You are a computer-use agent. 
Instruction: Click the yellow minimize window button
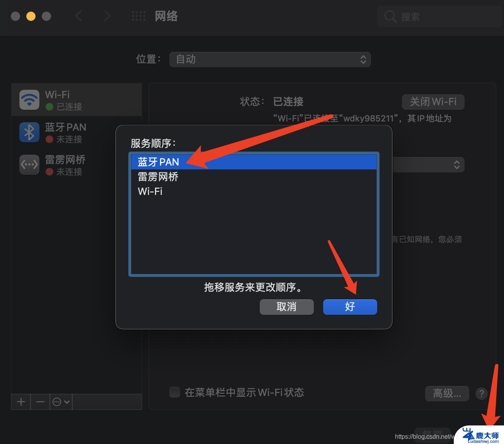point(31,16)
